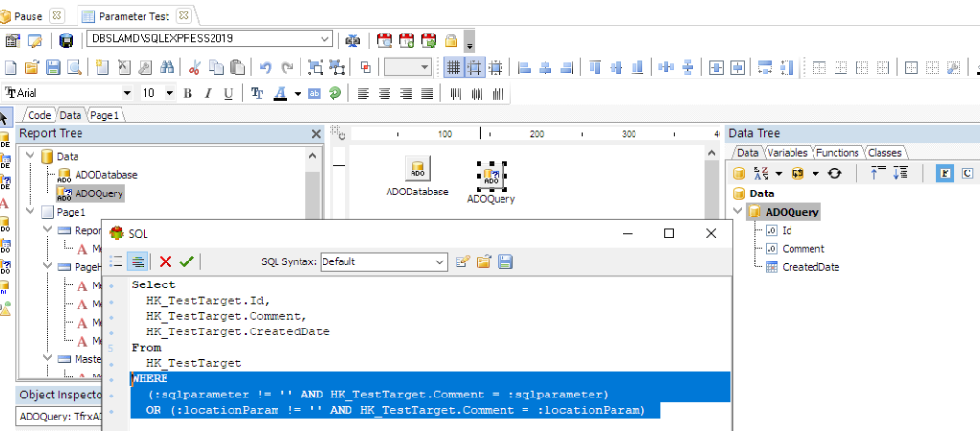
Task: Open font settings TT icon
Action: 256,94
